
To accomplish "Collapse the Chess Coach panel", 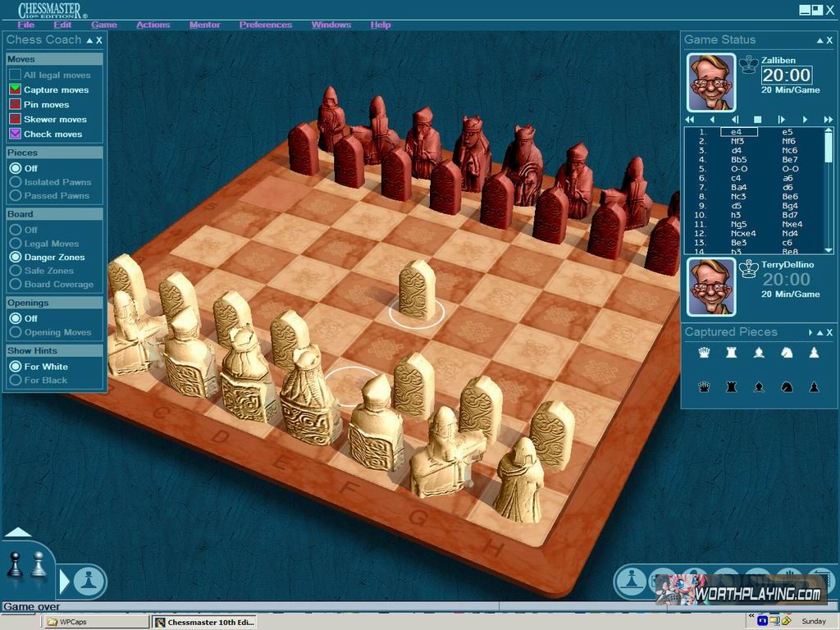I will [x=89, y=40].
